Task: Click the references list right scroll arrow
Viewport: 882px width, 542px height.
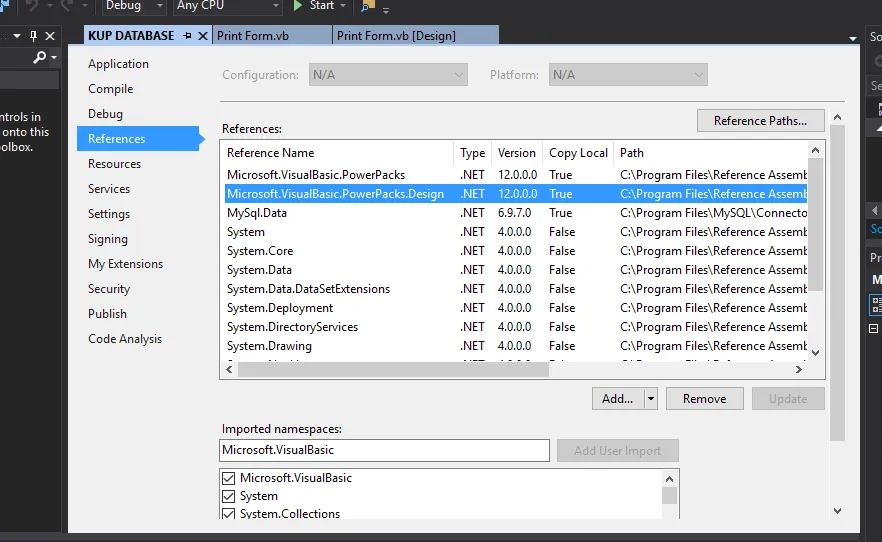Action: 799,369
